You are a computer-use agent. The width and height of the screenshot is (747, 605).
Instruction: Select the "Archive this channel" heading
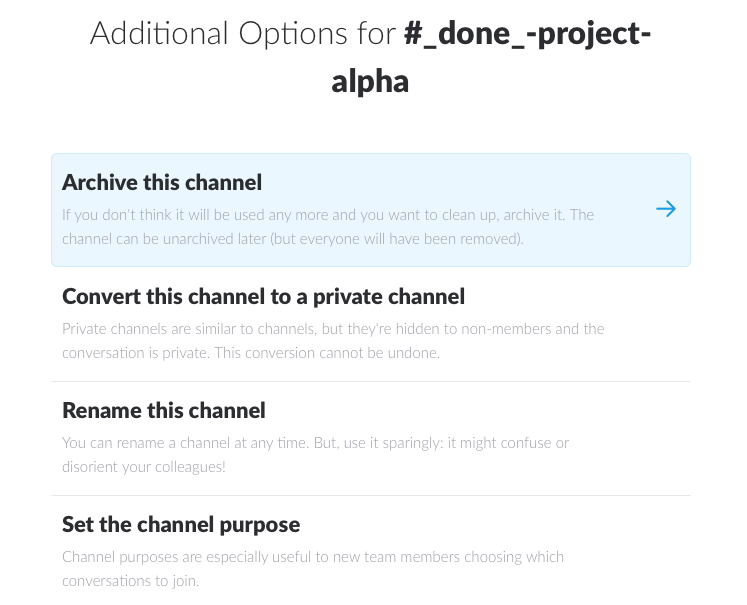point(162,182)
